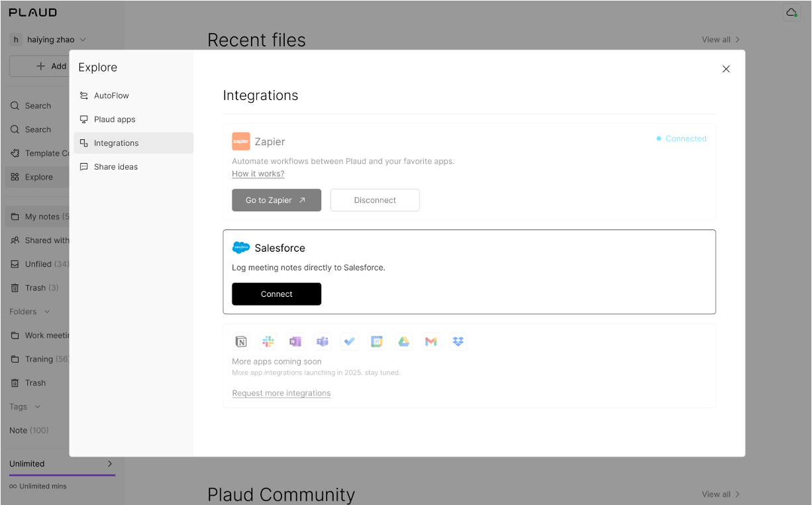
Task: Open the How it works? link
Action: (258, 174)
